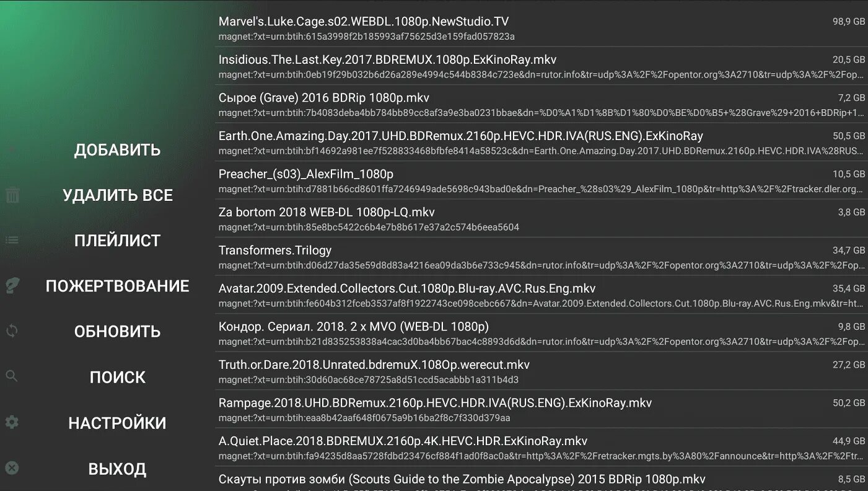
Task: Open A.Quiet.Place.2018.BDREMUX torrent title
Action: 403,441
